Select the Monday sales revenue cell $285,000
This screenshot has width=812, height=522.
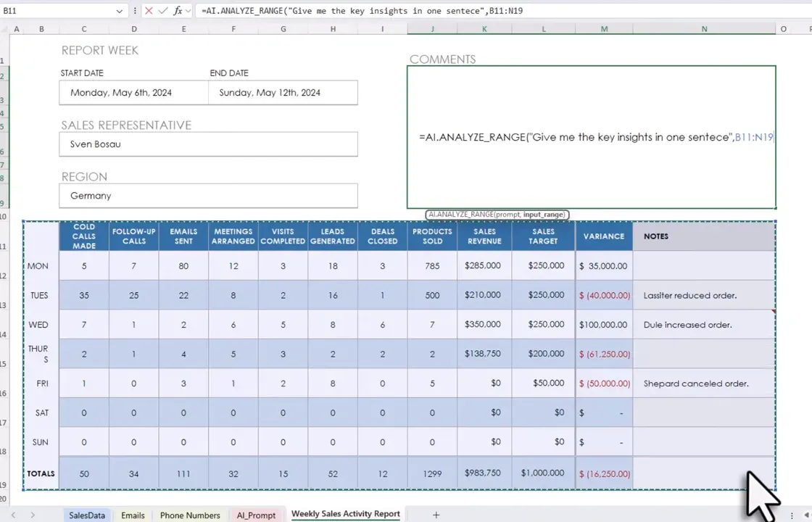tap(484, 266)
